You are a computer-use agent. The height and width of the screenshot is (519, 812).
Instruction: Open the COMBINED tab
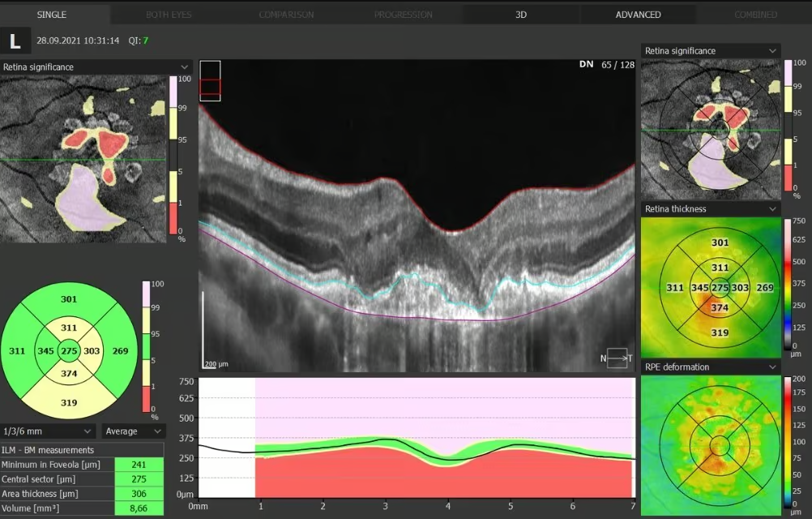point(755,15)
